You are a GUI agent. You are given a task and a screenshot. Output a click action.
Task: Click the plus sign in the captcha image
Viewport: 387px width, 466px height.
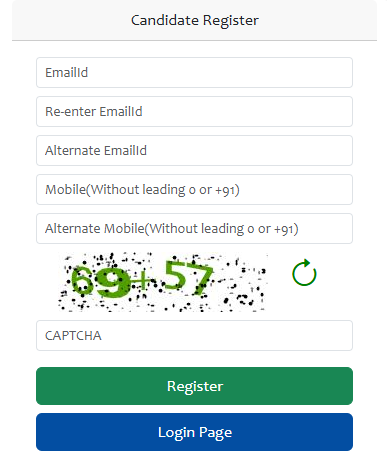[x=143, y=283]
